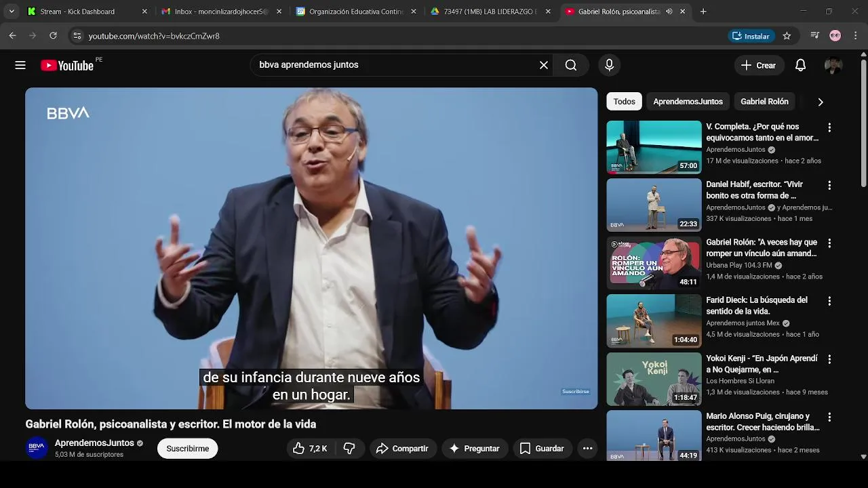Image resolution: width=868 pixels, height=488 pixels.
Task: Open the AprendemosJuntos channel name link
Action: [x=94, y=443]
